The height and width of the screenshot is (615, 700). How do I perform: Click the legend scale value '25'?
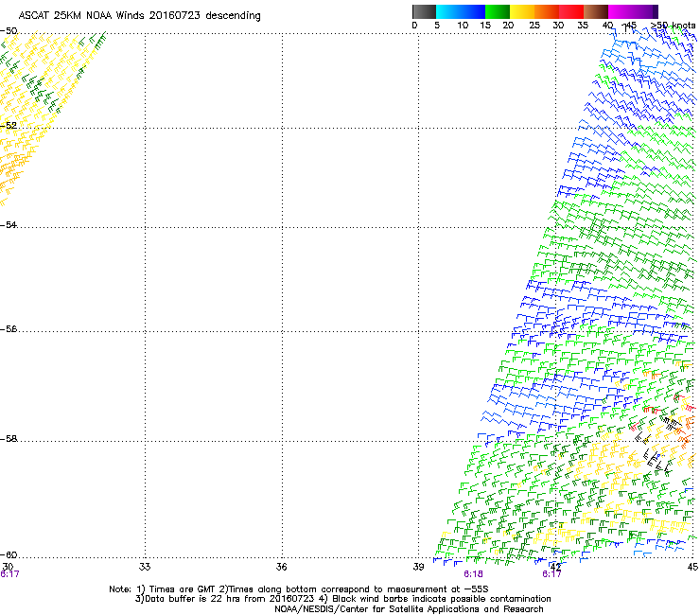[534, 26]
